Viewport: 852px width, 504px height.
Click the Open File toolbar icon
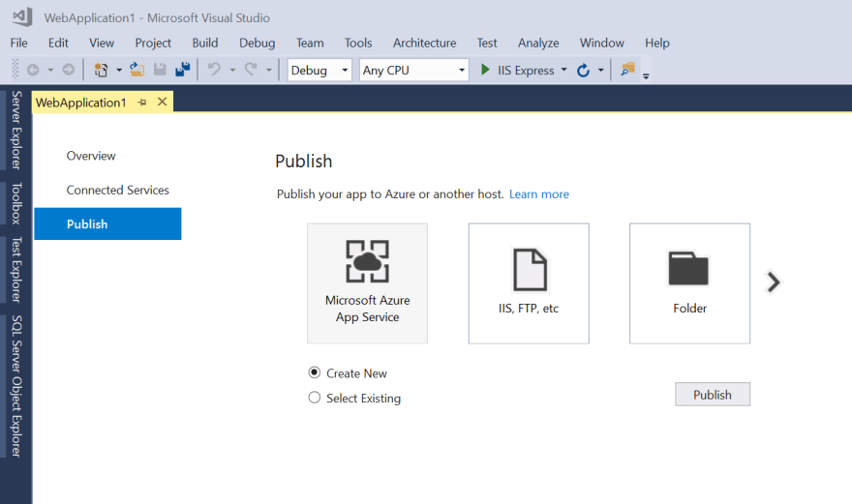137,70
